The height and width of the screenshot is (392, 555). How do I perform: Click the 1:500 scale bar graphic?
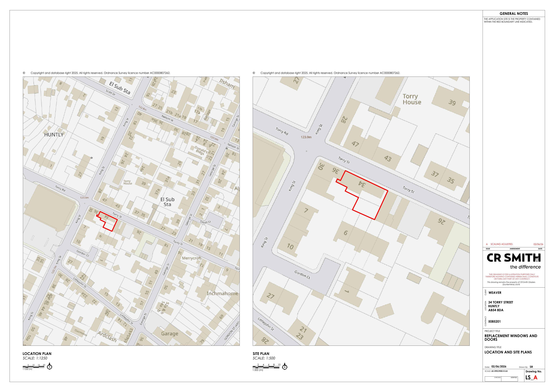point(266,367)
